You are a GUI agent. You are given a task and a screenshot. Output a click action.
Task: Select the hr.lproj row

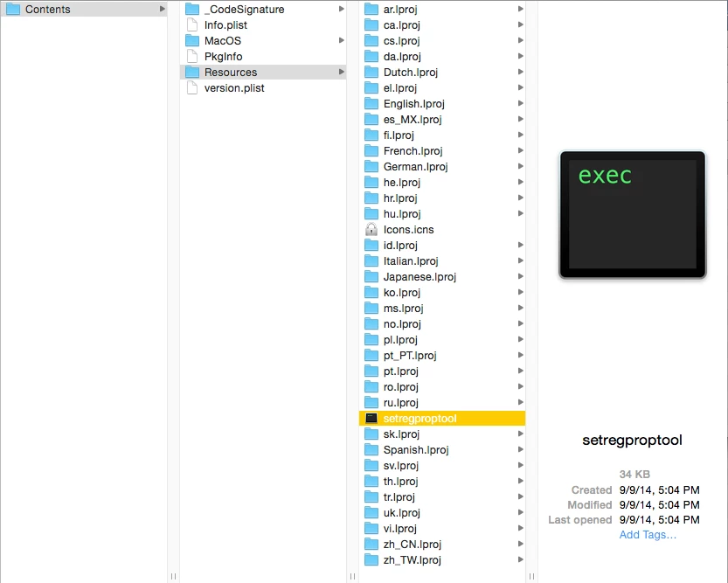(x=442, y=198)
